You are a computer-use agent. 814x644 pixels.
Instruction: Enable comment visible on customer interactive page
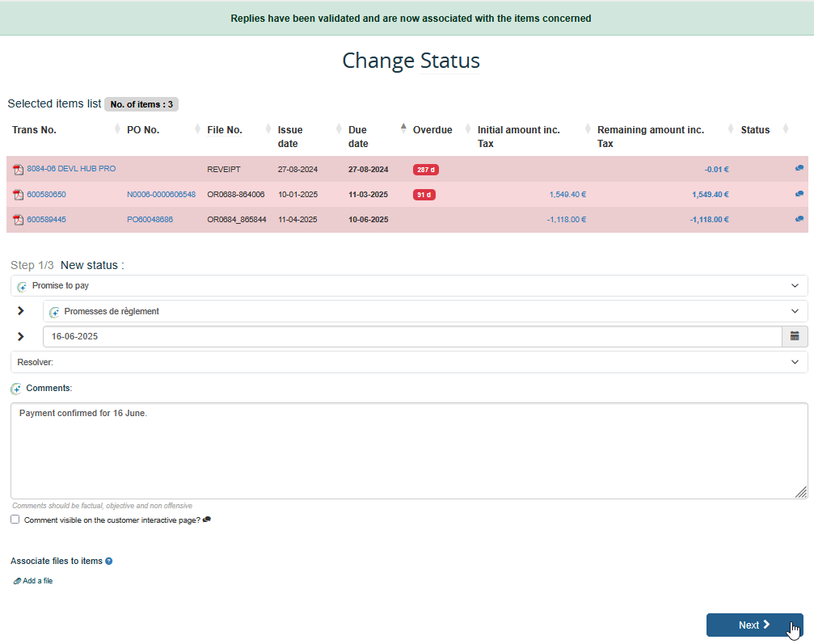pos(15,520)
